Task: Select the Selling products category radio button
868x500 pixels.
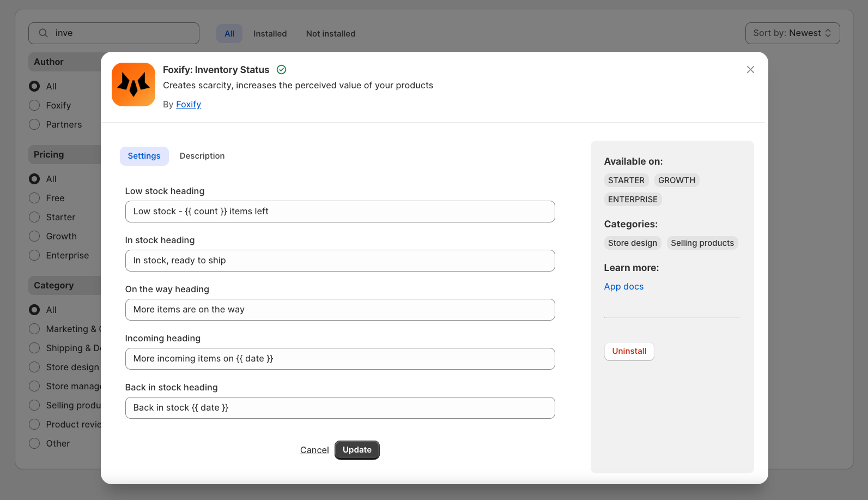Action: [34, 405]
